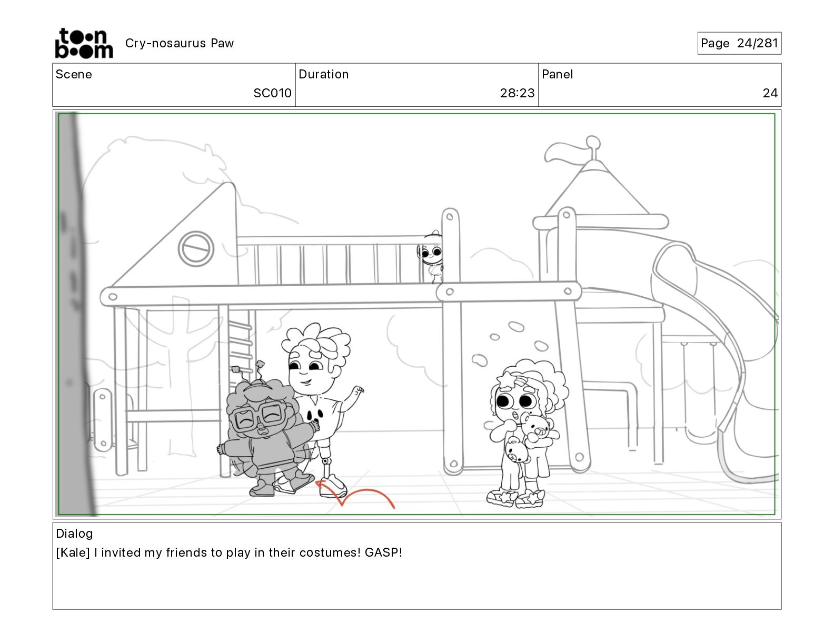834x644 pixels.
Task: Click the Toon Boom logo
Action: pyautogui.click(x=84, y=43)
